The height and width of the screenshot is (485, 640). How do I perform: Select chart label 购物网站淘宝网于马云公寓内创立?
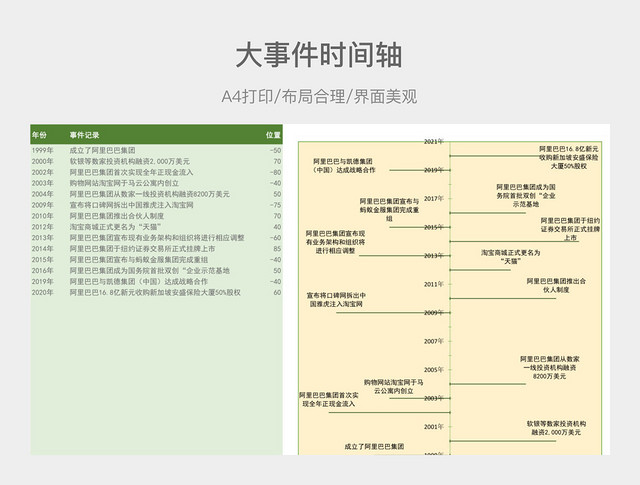pyautogui.click(x=393, y=387)
